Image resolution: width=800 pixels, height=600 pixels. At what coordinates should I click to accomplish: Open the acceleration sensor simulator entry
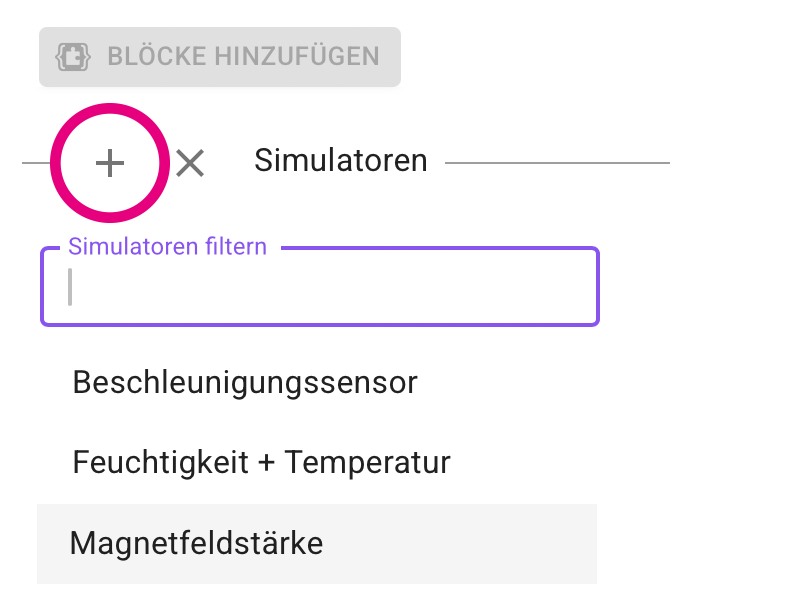pos(245,382)
